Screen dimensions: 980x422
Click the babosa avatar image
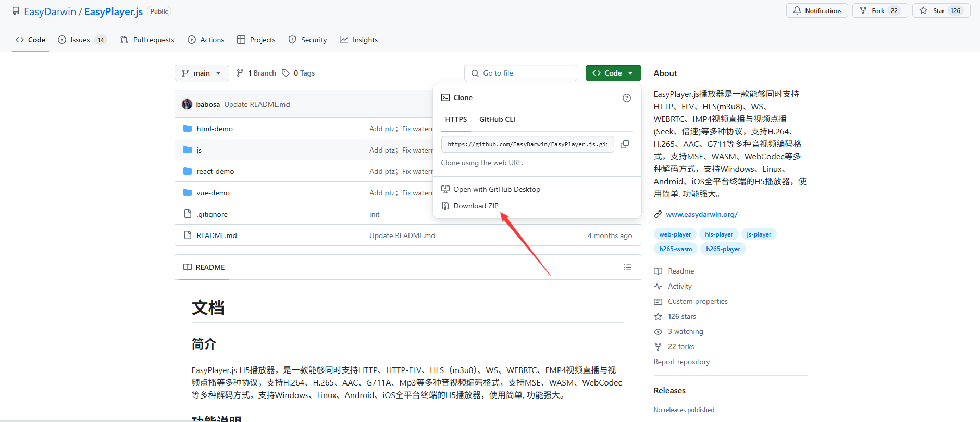[x=187, y=104]
